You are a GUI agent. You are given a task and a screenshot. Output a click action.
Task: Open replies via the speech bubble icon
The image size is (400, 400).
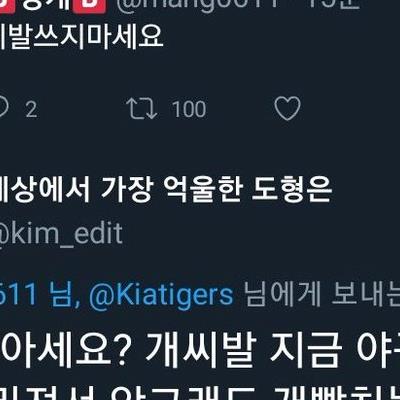[x=3, y=107]
